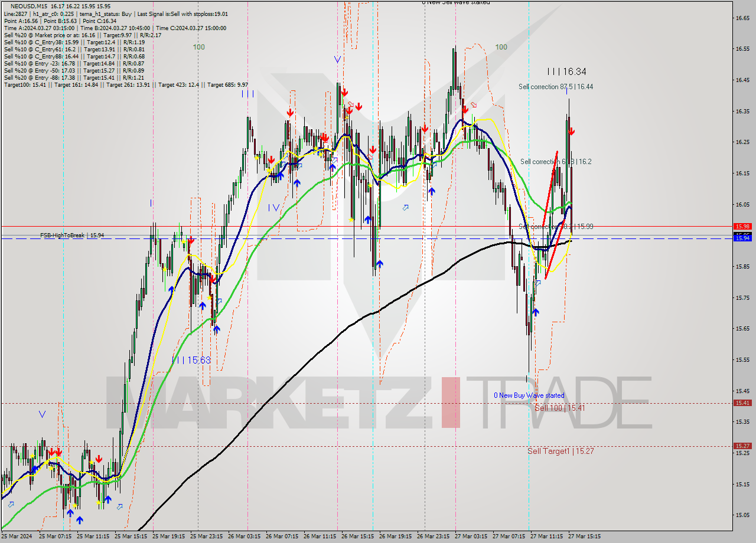The image size is (756, 543).
Task: Click the '26 Mar 03:15' time label
Action: pyautogui.click(x=244, y=537)
